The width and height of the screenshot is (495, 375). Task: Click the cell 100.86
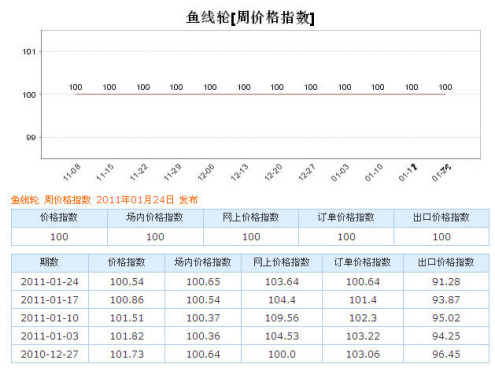pyautogui.click(x=127, y=300)
